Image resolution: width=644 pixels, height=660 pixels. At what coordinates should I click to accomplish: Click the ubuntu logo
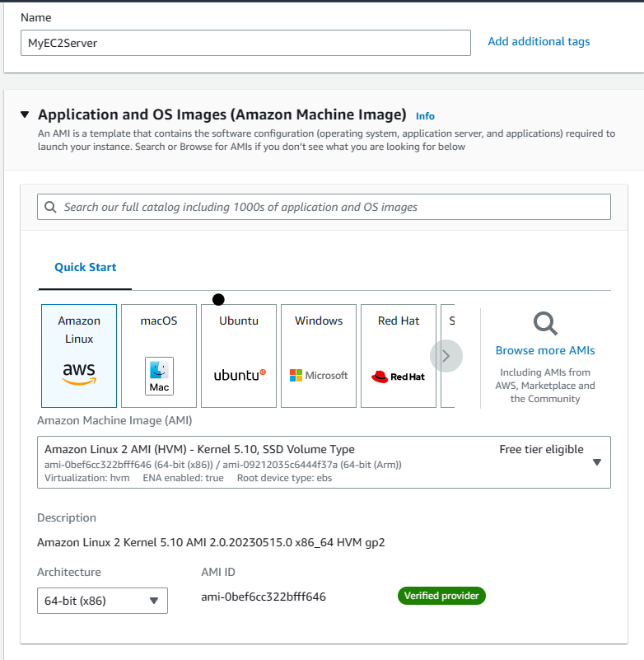coord(240,375)
